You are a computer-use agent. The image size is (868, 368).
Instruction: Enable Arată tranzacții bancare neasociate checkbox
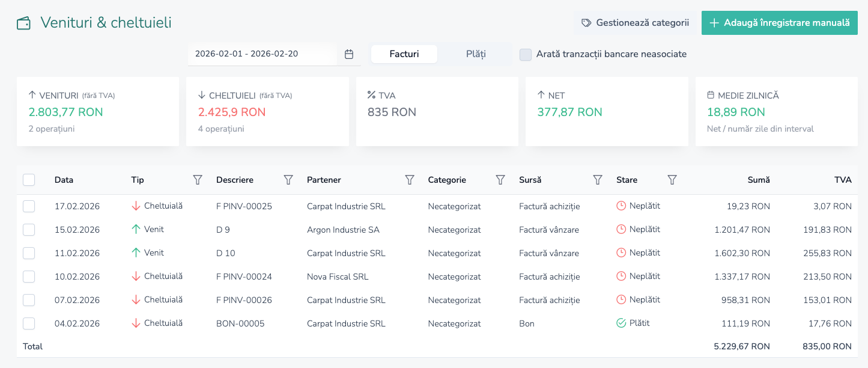[526, 54]
